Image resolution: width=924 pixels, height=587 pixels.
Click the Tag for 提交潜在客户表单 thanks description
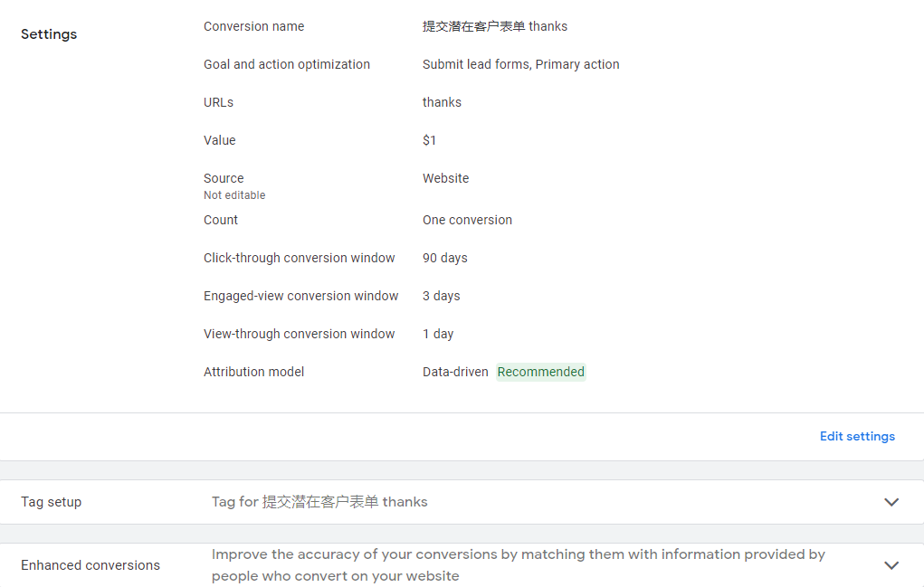click(319, 502)
